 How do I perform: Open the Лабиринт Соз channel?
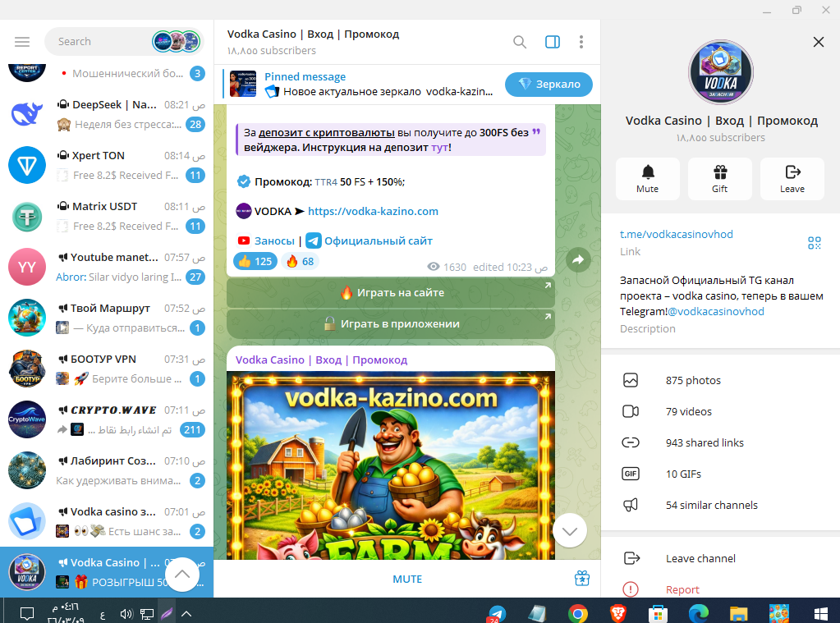point(107,470)
